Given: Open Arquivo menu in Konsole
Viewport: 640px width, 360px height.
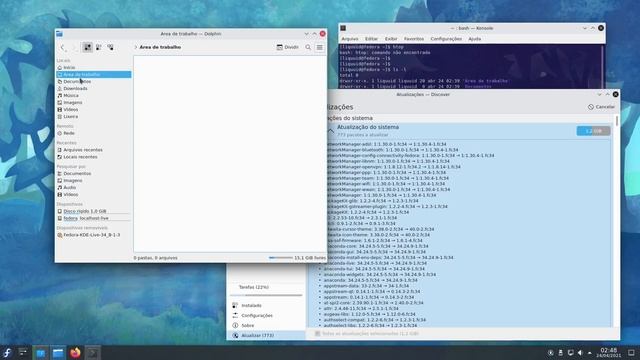Looking at the screenshot, I should 350,39.
